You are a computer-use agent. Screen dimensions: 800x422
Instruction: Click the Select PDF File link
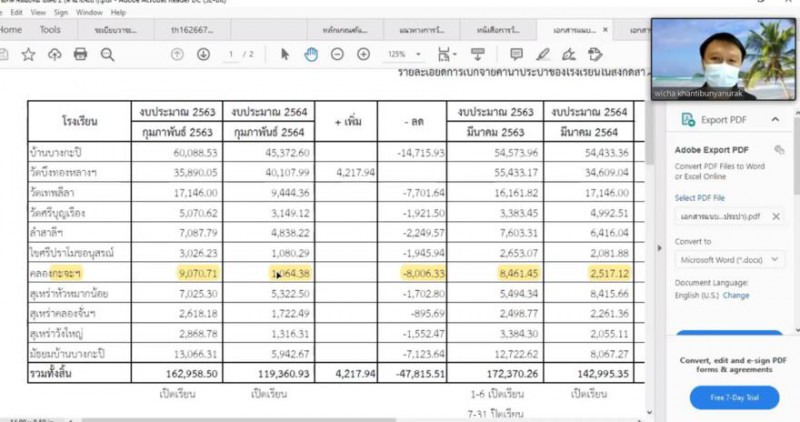pos(699,197)
